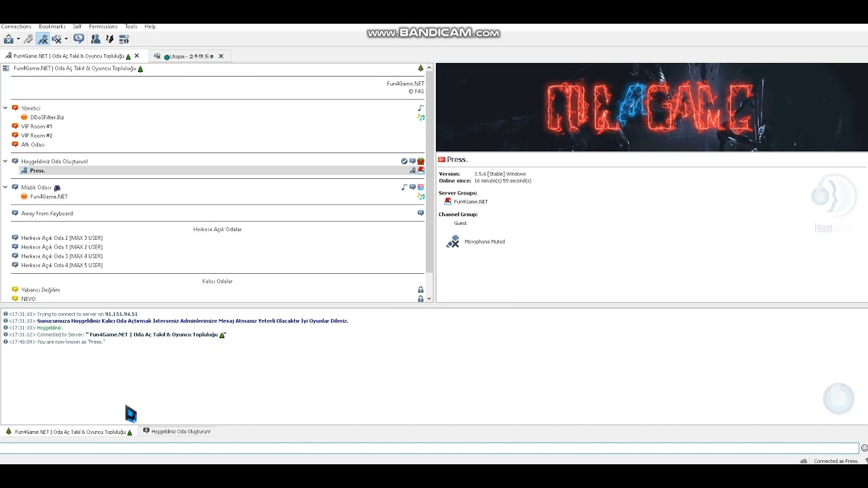This screenshot has height=488, width=868.
Task: Click the server list info toolbar icon
Action: pos(124,39)
